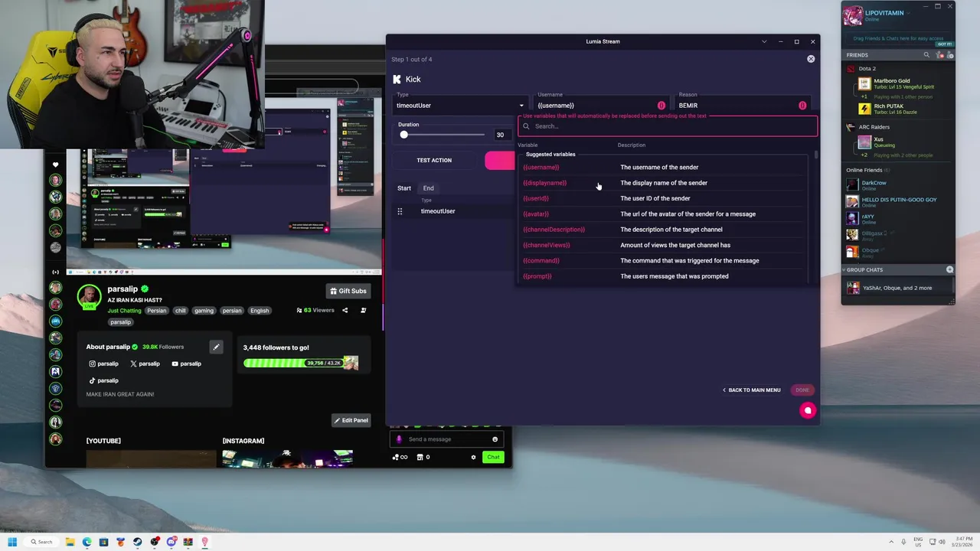The width and height of the screenshot is (980, 551).
Task: Open the parsalip TikTok link
Action: (103, 380)
